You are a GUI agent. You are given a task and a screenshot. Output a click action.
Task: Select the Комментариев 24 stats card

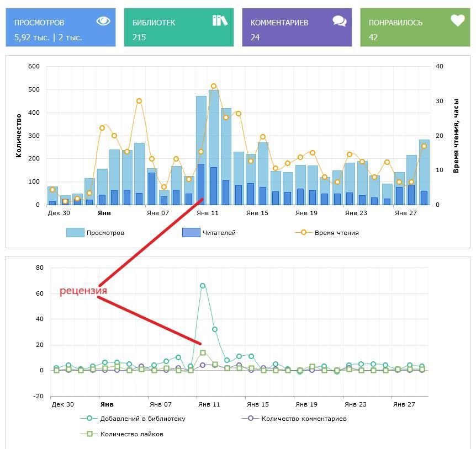[297, 28]
